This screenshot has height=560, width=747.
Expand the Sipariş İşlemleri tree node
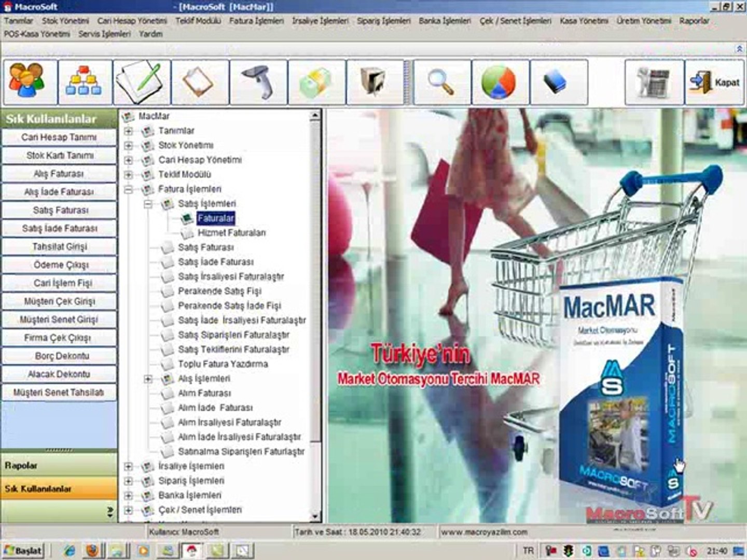(x=129, y=481)
